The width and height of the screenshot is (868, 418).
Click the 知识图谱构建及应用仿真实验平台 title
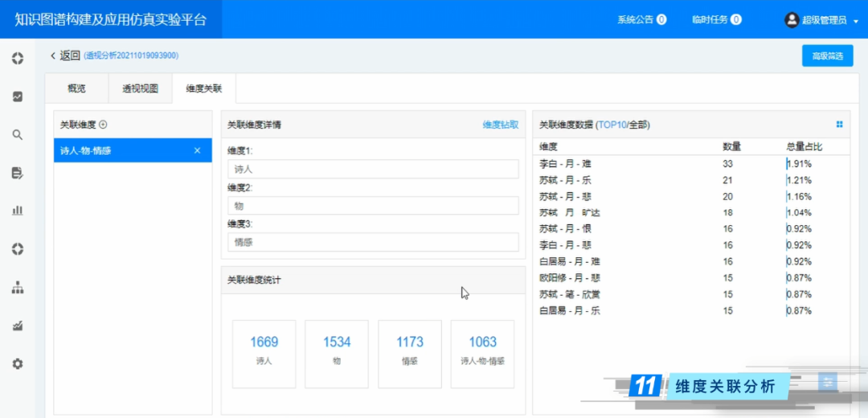pyautogui.click(x=111, y=20)
